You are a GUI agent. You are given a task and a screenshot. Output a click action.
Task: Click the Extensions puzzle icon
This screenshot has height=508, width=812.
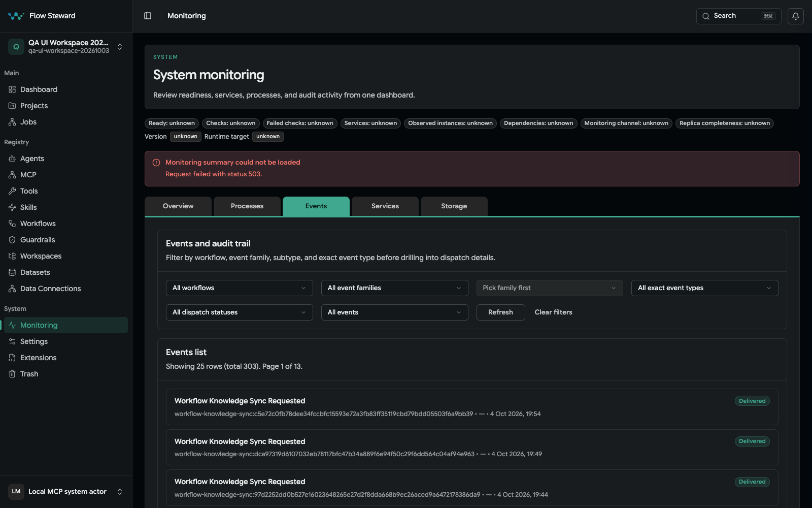12,358
